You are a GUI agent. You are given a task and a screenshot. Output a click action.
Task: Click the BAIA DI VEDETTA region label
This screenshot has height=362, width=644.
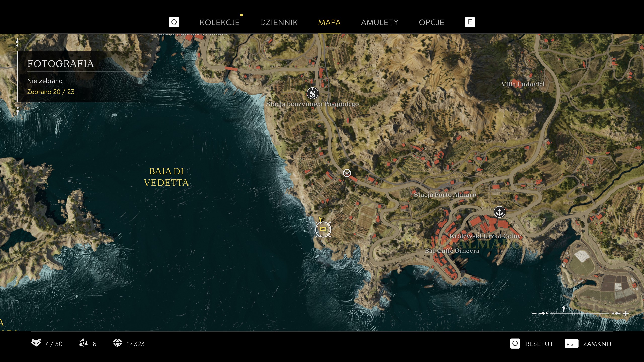pos(166,177)
